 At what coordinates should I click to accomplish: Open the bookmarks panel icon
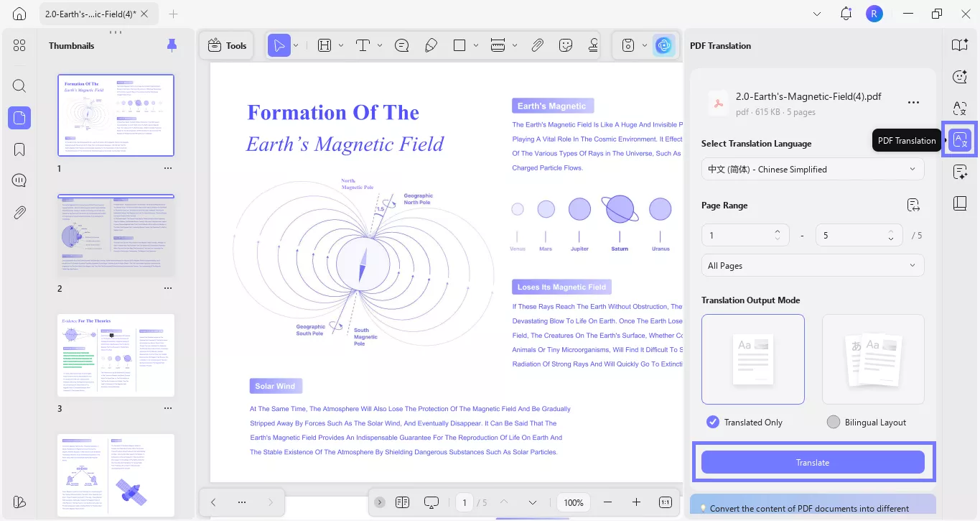[19, 149]
